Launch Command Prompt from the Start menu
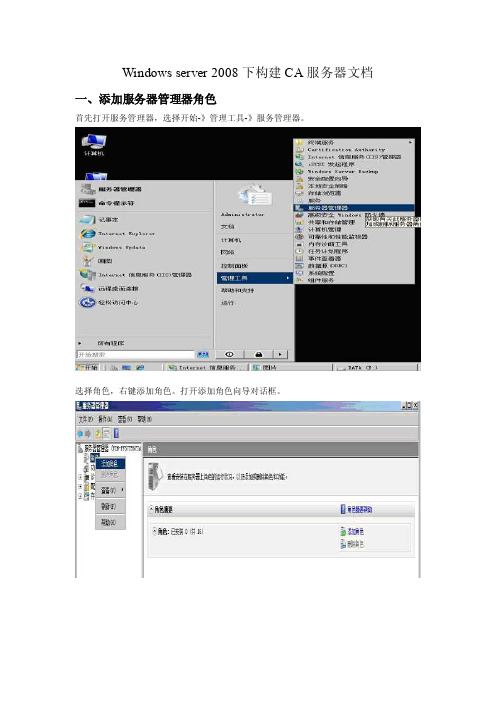 pyautogui.click(x=107, y=203)
